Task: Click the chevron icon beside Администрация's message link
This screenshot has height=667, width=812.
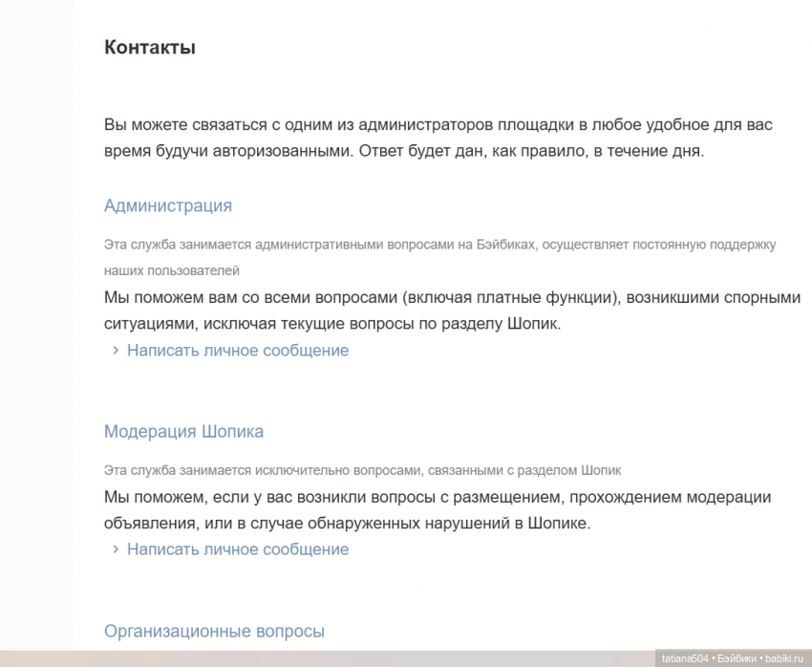Action: coord(116,351)
